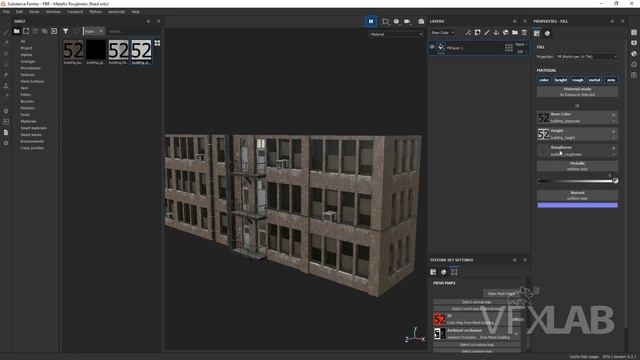Click bounding box icon tab in Texture Set Settings
The height and width of the screenshot is (360, 640).
point(454,272)
